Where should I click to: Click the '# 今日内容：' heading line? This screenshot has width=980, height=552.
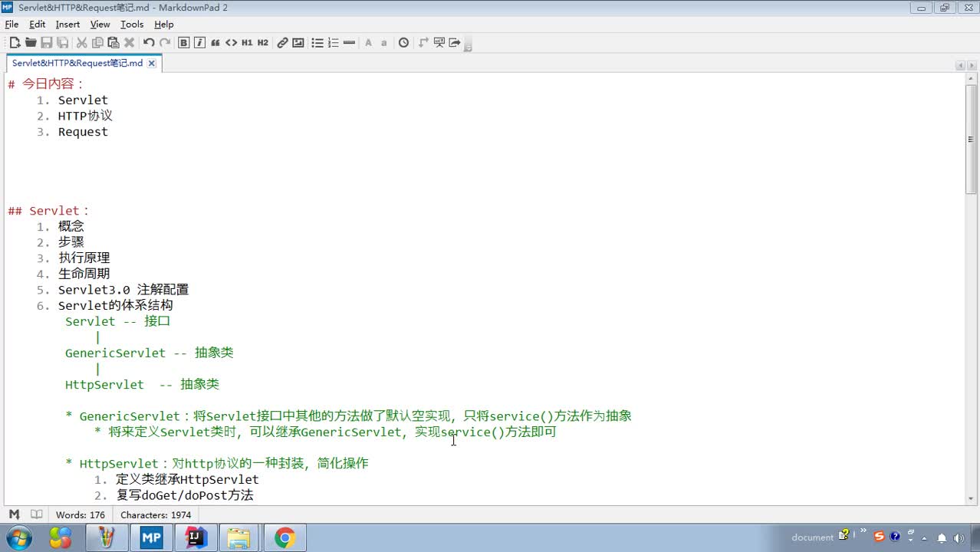[x=46, y=84]
